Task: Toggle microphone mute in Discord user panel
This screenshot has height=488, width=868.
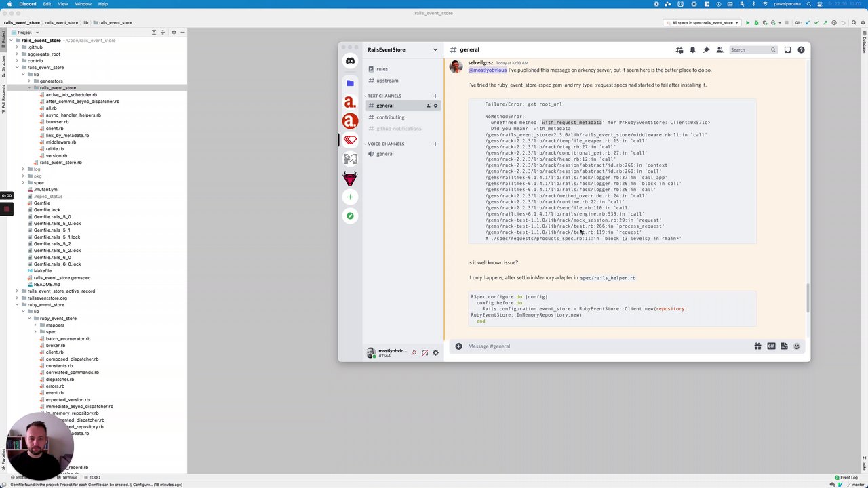Action: 414,352
